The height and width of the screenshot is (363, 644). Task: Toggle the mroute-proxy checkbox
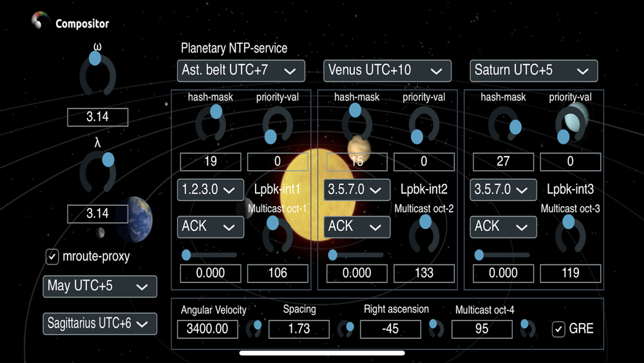[x=52, y=257]
